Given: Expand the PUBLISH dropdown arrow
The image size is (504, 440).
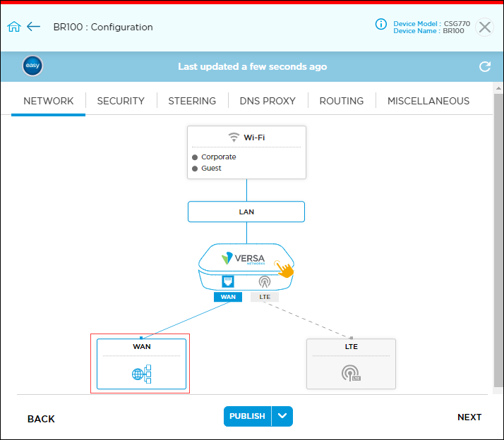Looking at the screenshot, I should 282,416.
